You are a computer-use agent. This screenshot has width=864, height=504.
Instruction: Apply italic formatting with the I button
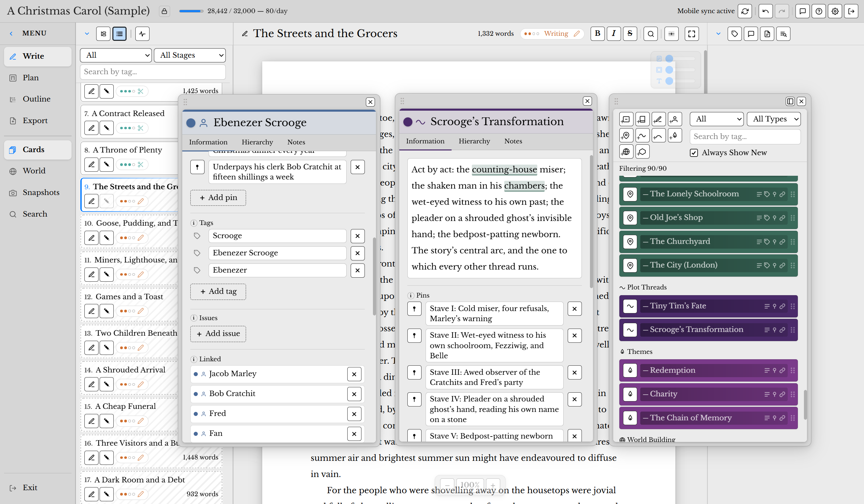tap(614, 34)
